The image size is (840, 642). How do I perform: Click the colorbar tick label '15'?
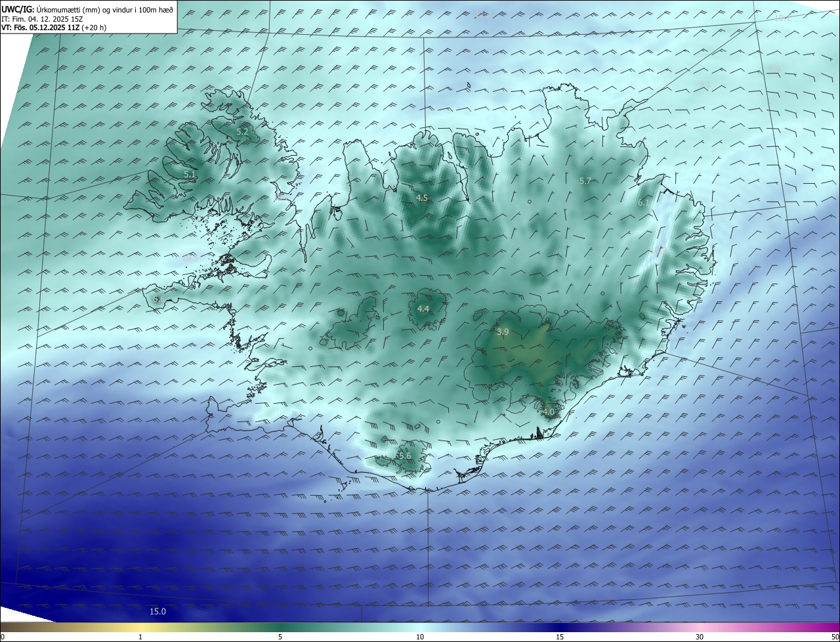point(560,637)
